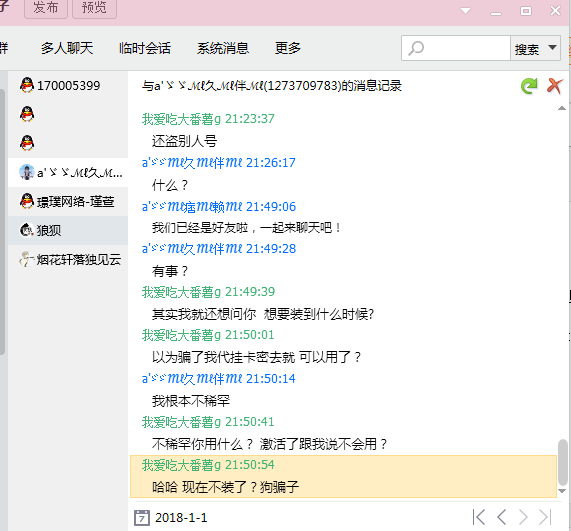This screenshot has width=571, height=531.
Task: Go to the previous page of records
Action: tap(501, 517)
